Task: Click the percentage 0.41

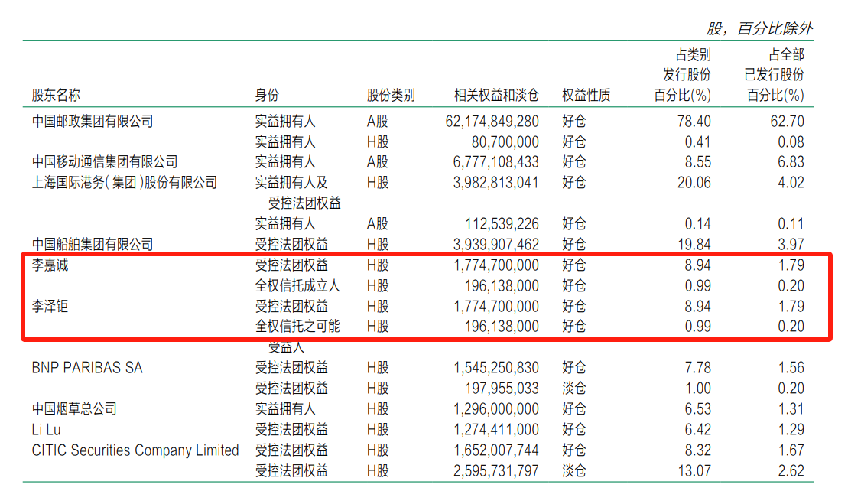Action: [x=697, y=141]
